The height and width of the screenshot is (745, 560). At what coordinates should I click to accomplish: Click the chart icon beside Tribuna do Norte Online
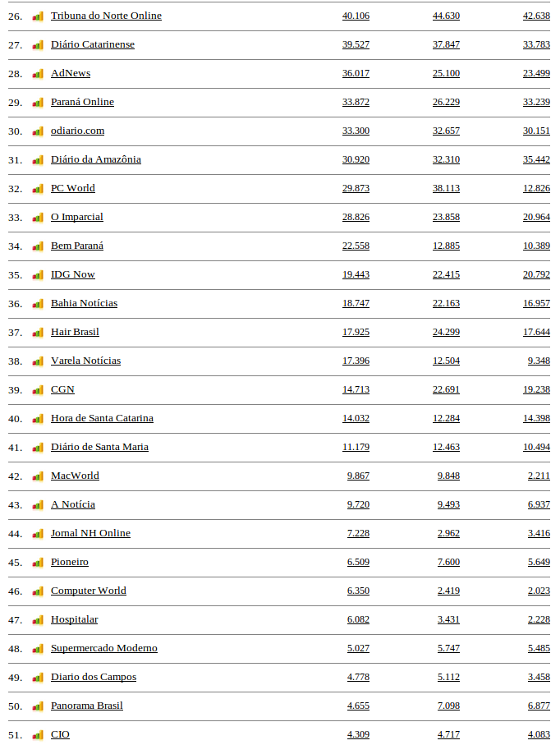point(38,16)
